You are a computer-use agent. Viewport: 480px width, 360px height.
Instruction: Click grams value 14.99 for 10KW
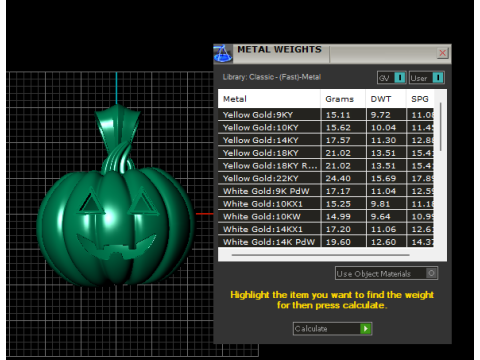point(338,216)
